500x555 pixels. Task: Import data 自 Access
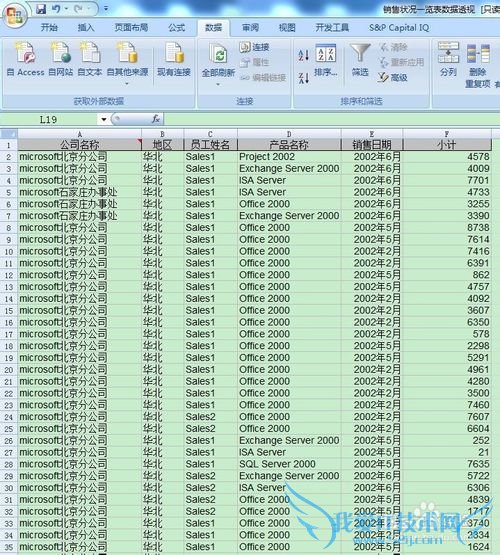click(x=25, y=59)
